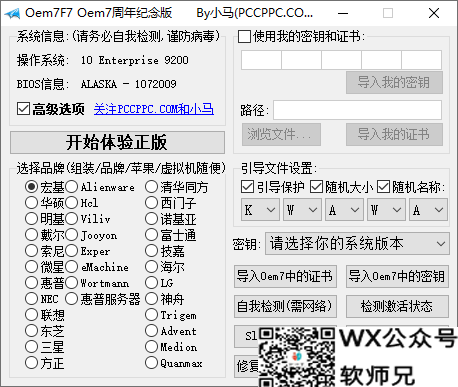Run 自我检测(需网络) button
The image size is (458, 387).
click(285, 306)
